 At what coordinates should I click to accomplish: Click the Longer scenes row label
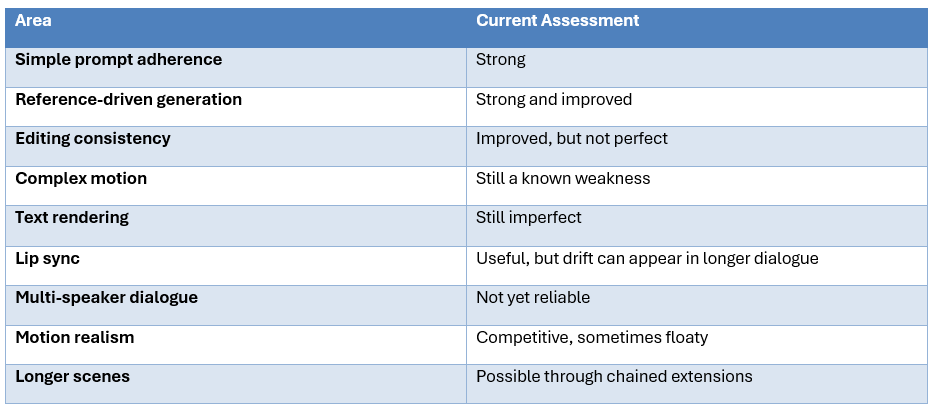coord(73,376)
